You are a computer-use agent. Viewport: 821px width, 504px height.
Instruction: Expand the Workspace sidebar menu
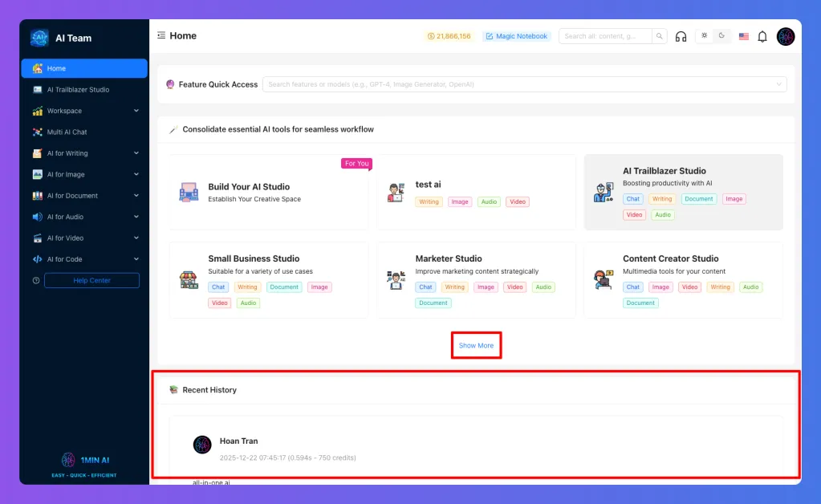(x=84, y=111)
